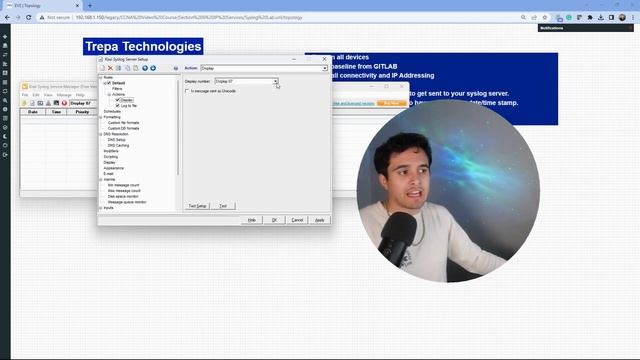The width and height of the screenshot is (640, 360).
Task: Select the EVE Topology browser tab
Action: tap(41, 6)
